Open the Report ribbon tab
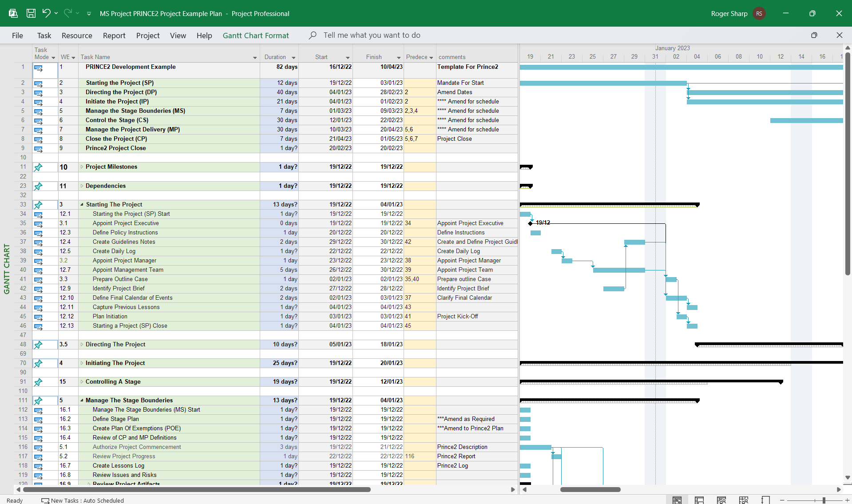The width and height of the screenshot is (852, 504). point(114,36)
